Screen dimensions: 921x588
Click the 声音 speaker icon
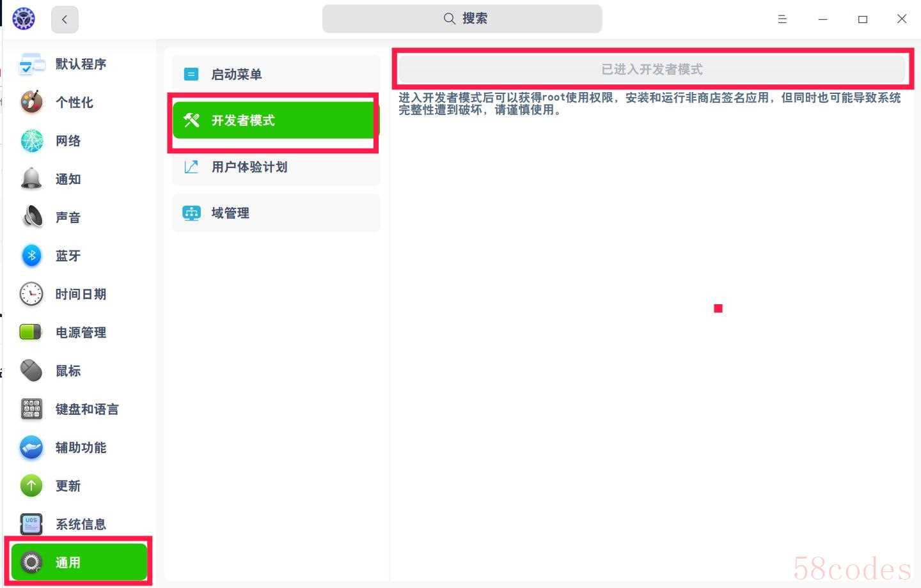(31, 217)
